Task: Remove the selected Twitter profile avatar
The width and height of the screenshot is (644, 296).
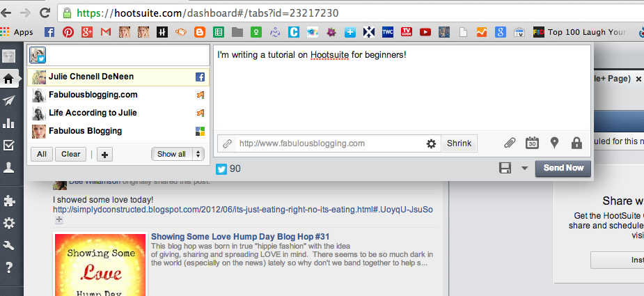Action: pyautogui.click(x=38, y=56)
